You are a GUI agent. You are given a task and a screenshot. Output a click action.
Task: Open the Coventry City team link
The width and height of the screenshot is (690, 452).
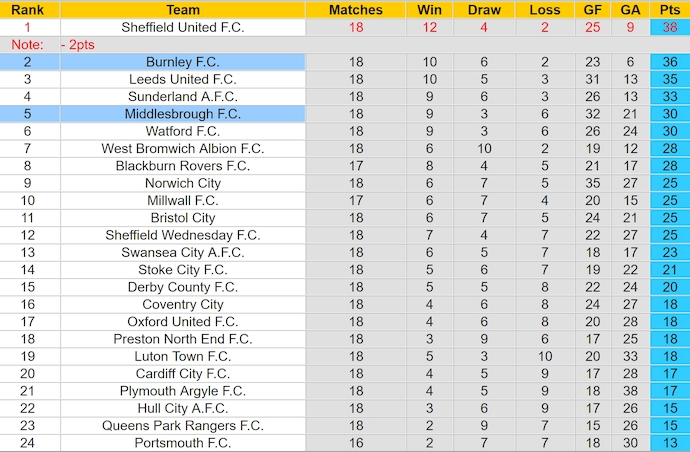[x=183, y=304]
